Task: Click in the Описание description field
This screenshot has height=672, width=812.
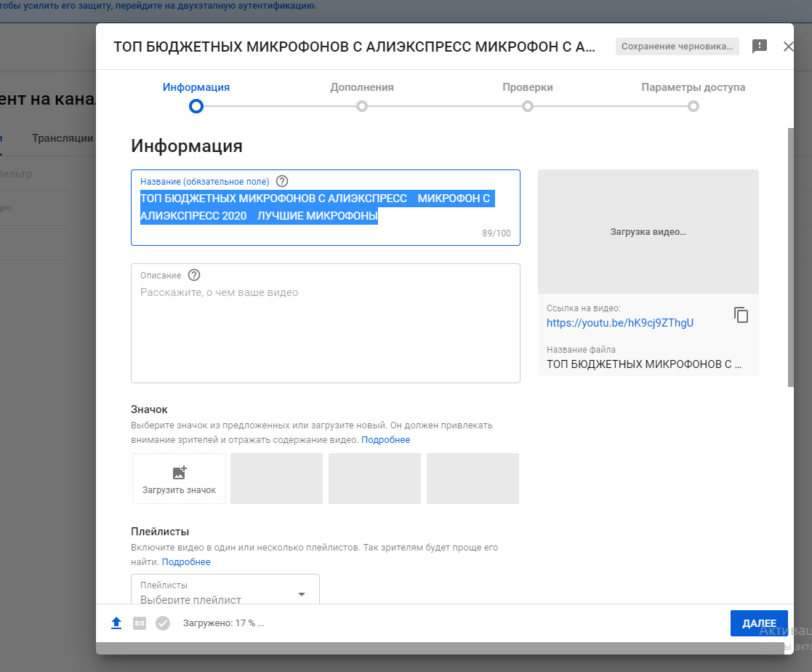Action: tap(325, 324)
